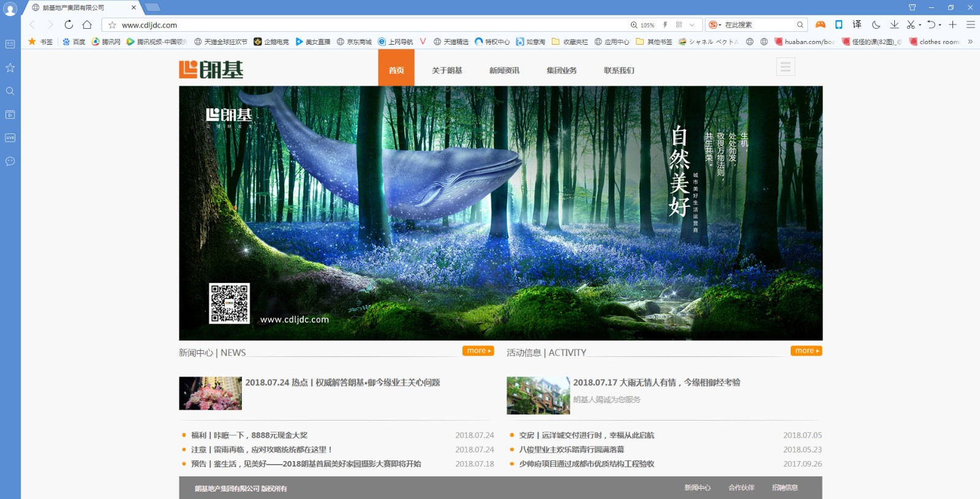
Task: Toggle the lightning speed mode icon
Action: pyautogui.click(x=665, y=25)
